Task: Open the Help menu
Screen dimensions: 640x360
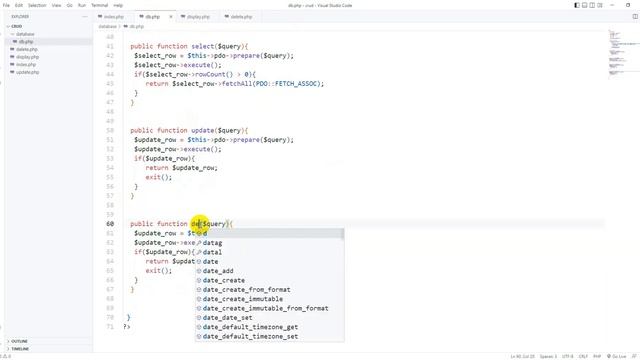Action: [x=118, y=5]
